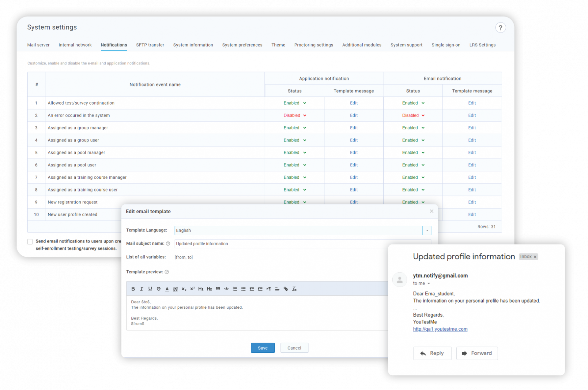Cancel editing the email template
The image size is (588, 390).
click(x=294, y=348)
